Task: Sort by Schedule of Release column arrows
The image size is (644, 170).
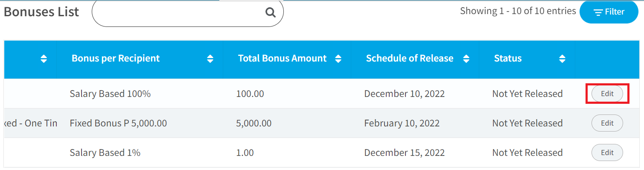Action: [x=466, y=59]
